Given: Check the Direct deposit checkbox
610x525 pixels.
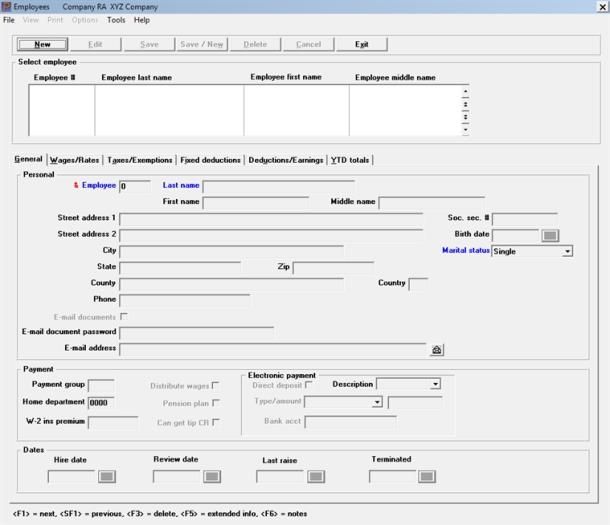Looking at the screenshot, I should coord(309,384).
